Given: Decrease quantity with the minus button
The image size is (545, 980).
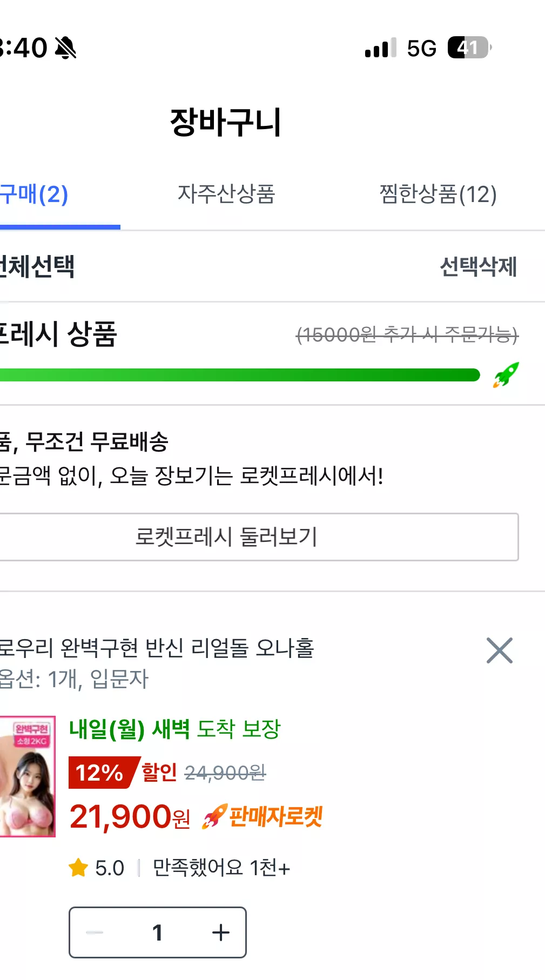Looking at the screenshot, I should pyautogui.click(x=95, y=932).
